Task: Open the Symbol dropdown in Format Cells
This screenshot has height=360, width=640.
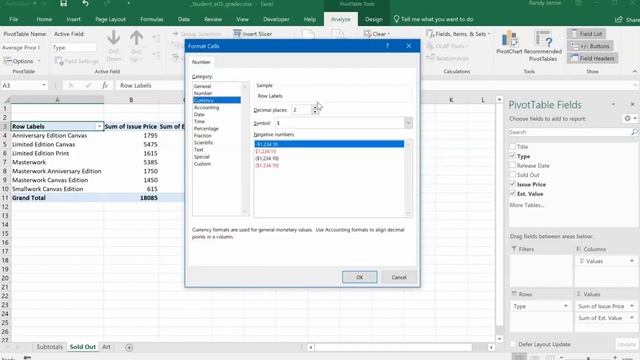Action: pos(408,123)
